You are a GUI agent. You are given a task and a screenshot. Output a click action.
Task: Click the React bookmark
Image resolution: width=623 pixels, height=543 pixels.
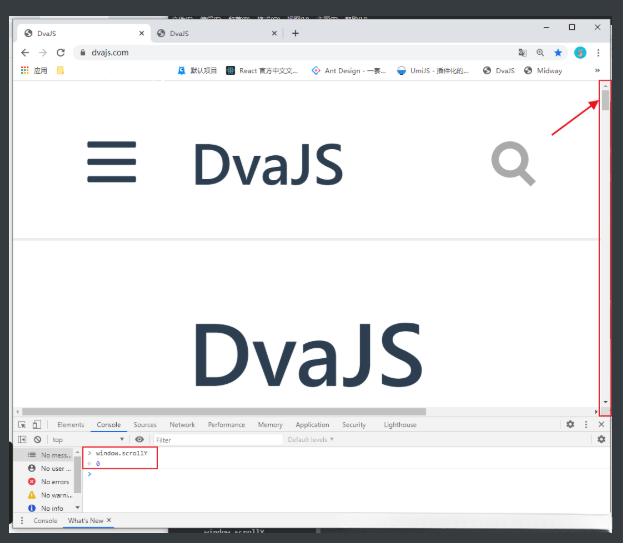[x=262, y=70]
